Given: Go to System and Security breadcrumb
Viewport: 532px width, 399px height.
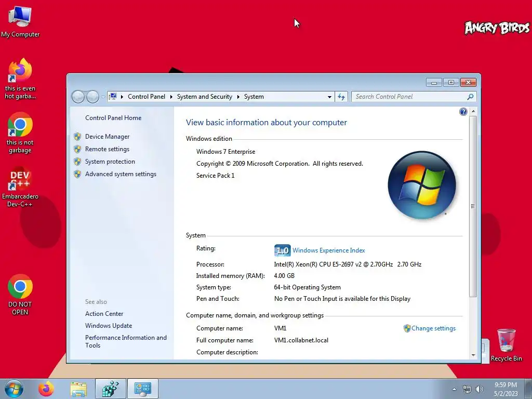Looking at the screenshot, I should [x=204, y=97].
